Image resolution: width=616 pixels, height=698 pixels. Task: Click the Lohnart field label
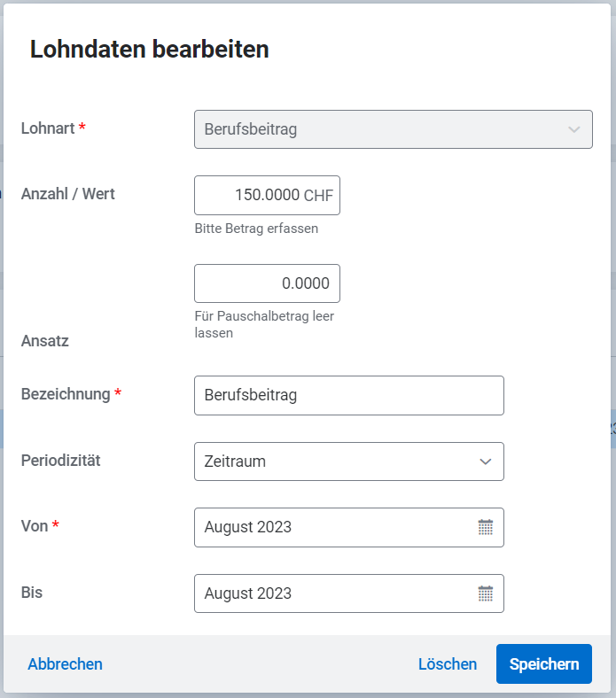tap(48, 128)
